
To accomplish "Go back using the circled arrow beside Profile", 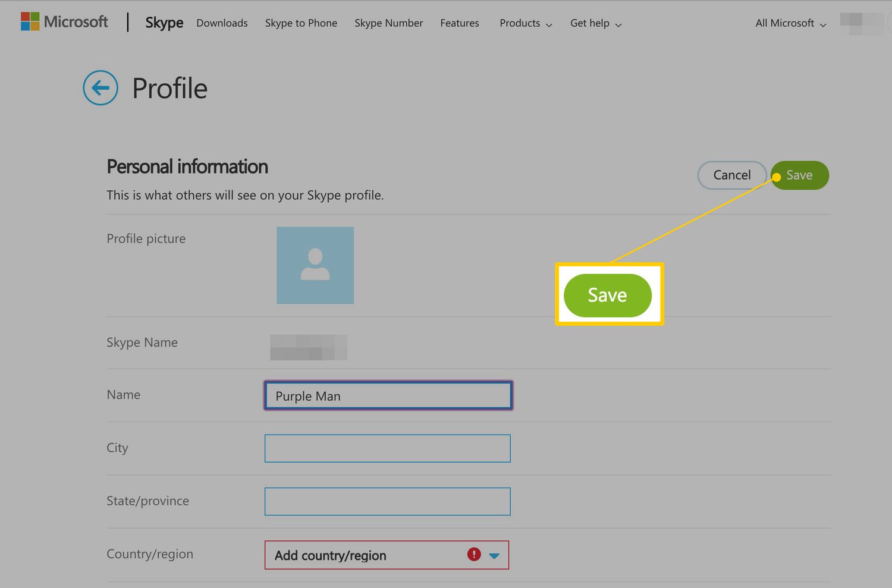I will (x=100, y=88).
